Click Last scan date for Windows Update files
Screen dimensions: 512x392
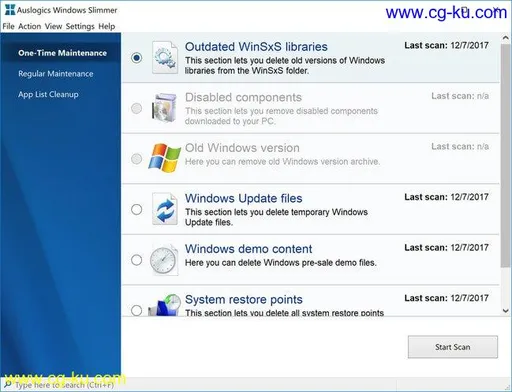[x=446, y=197]
